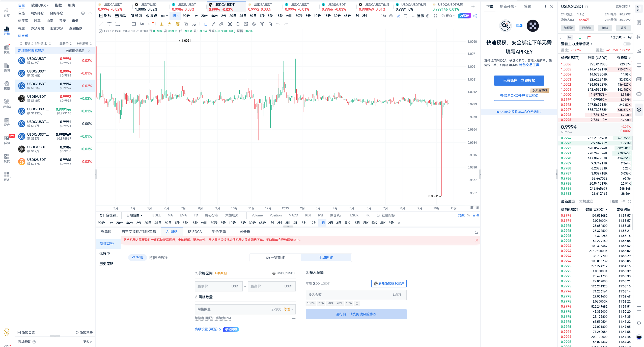Select the rectangle drawing tool
Image resolution: width=644 pixels, height=347 pixels.
coord(134,24)
